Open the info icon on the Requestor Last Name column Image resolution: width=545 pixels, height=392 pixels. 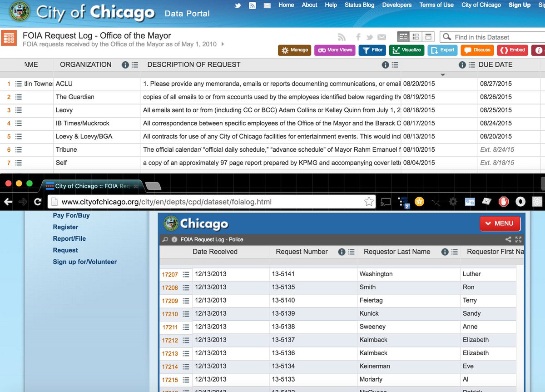[445, 252]
